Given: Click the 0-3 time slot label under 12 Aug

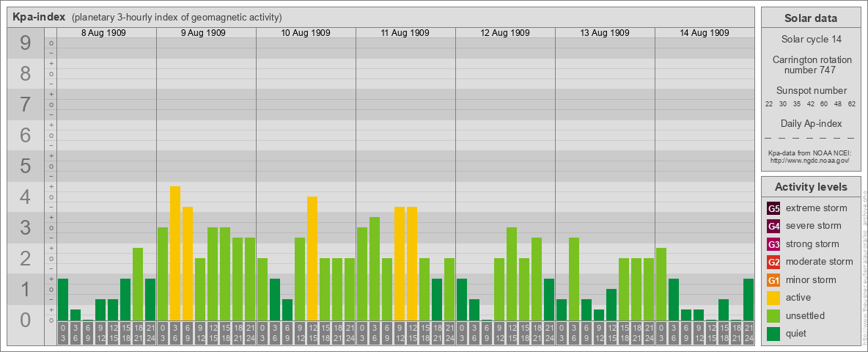Looking at the screenshot, I should click(x=462, y=333).
